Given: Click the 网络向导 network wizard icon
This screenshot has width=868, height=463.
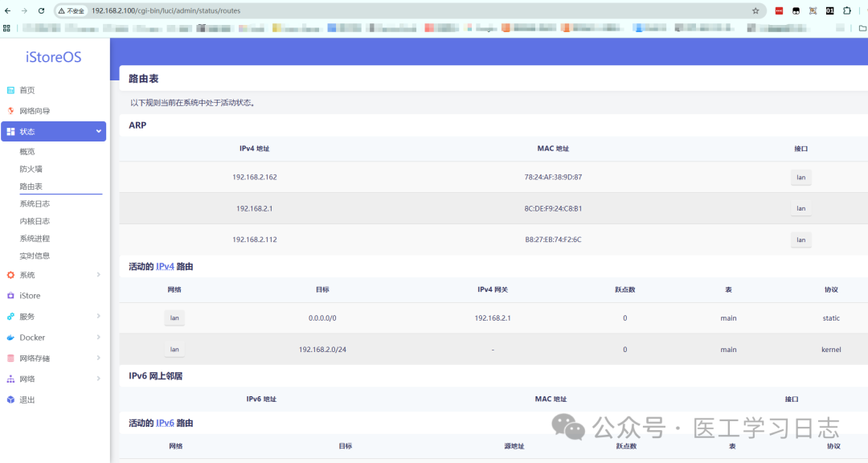Looking at the screenshot, I should [x=10, y=111].
